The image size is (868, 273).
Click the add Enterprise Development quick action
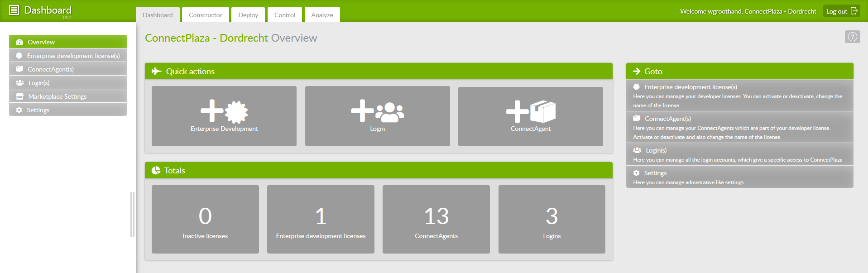(x=224, y=116)
